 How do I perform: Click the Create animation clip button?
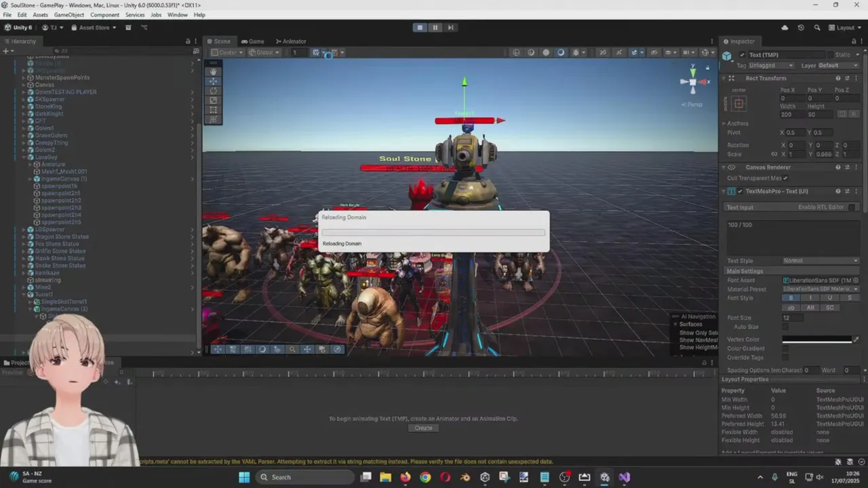point(423,428)
